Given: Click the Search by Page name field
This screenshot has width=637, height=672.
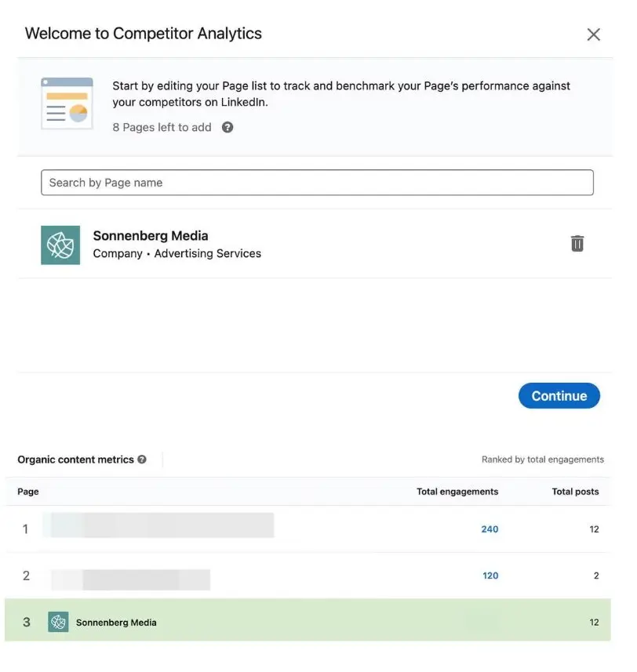Looking at the screenshot, I should pos(316,182).
